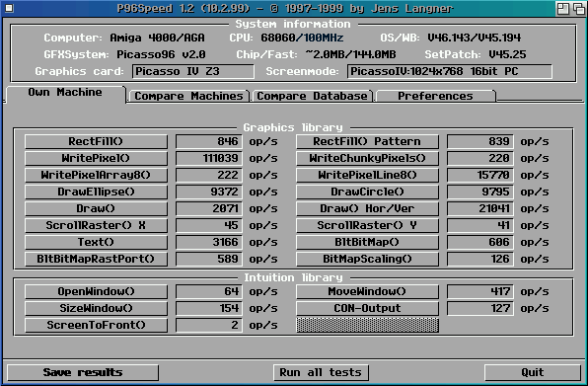This screenshot has height=386, width=588.
Task: Click the WritePixel() result 111039
Action: 209,158
